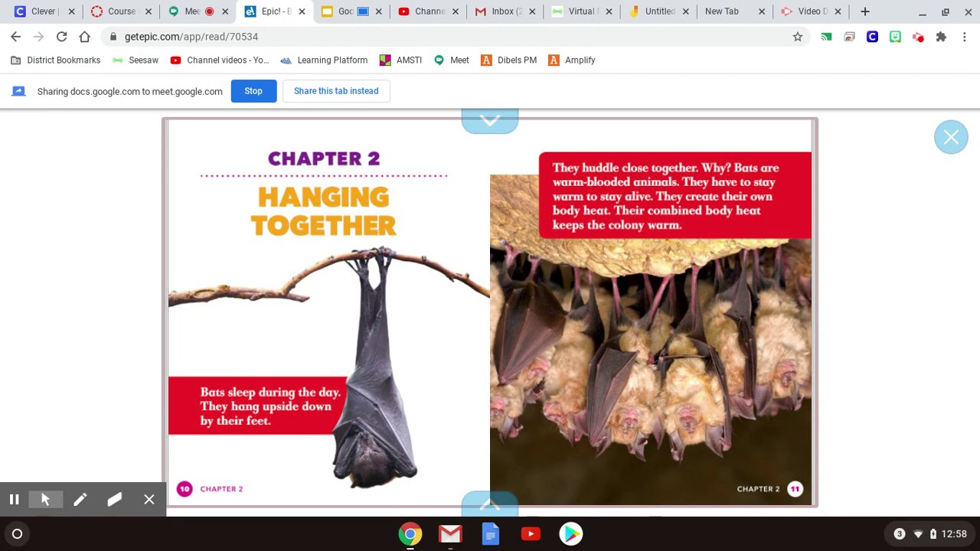The width and height of the screenshot is (980, 551).
Task: Click the hanging bat image on page 10
Action: pyautogui.click(x=374, y=367)
